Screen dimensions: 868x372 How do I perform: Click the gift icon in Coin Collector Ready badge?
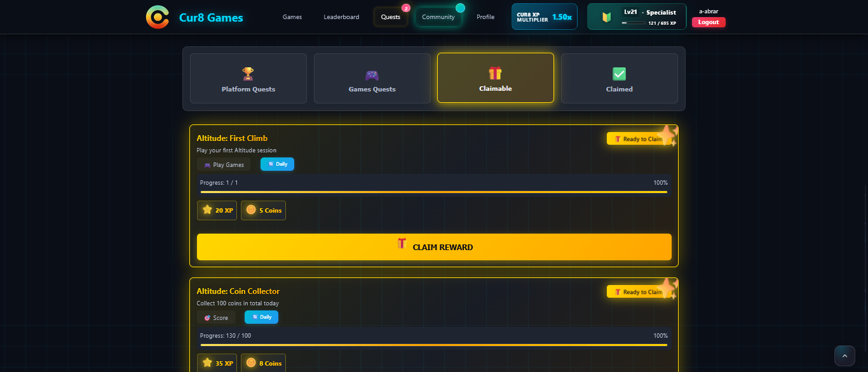coord(618,292)
